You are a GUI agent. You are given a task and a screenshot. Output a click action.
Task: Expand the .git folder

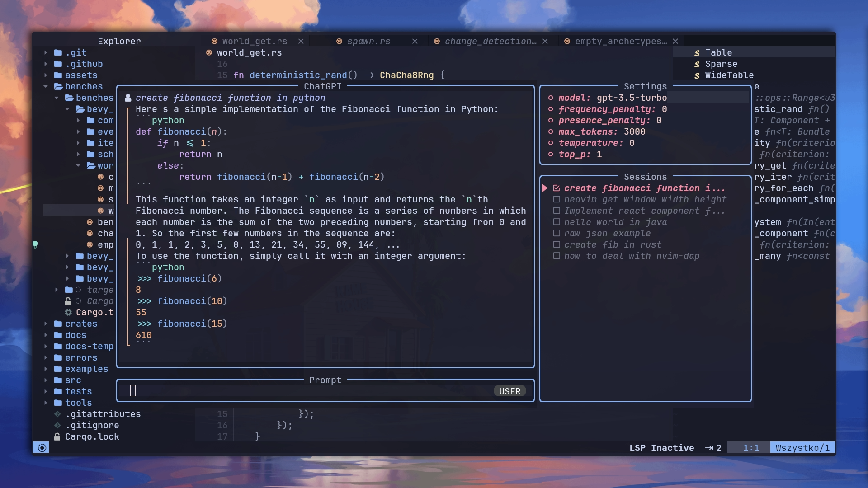coord(45,52)
